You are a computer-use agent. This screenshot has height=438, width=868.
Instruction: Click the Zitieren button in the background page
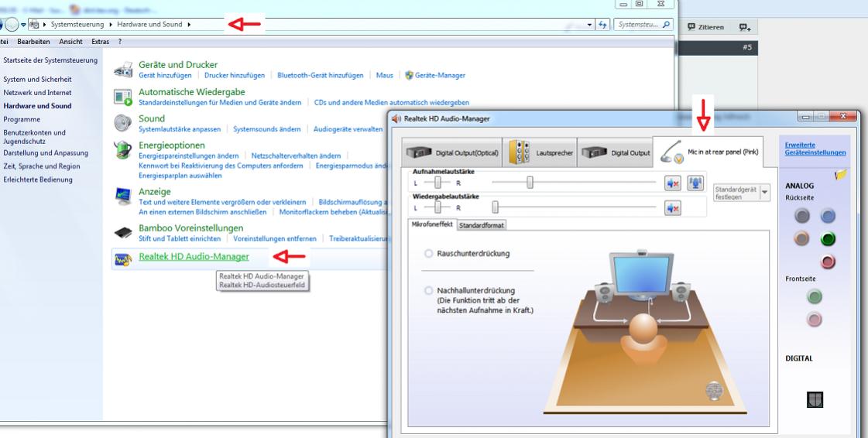706,27
